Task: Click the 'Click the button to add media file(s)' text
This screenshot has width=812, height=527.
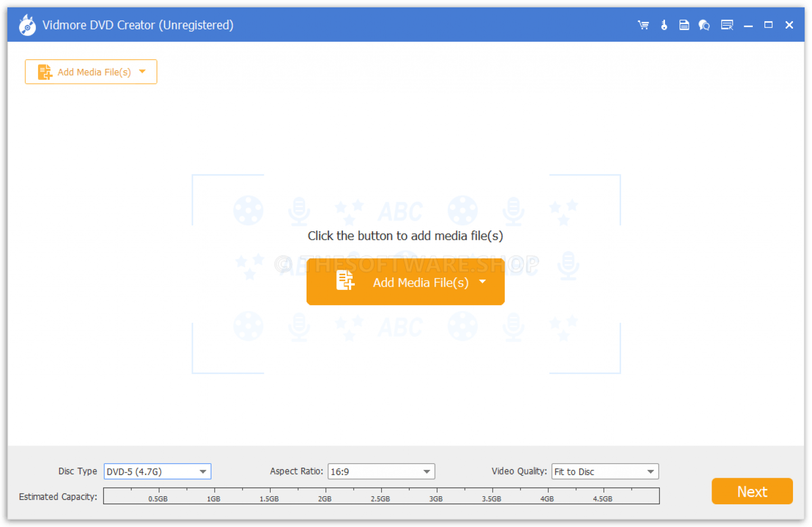Action: 405,236
